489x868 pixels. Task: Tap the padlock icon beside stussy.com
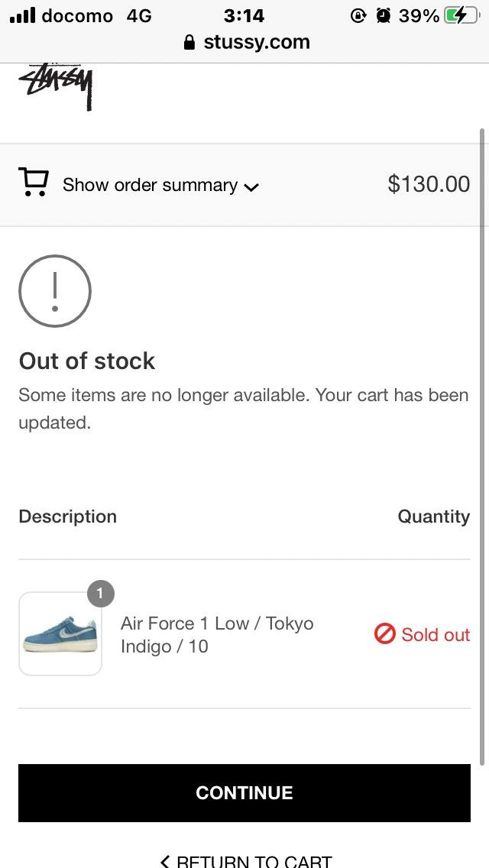point(190,43)
